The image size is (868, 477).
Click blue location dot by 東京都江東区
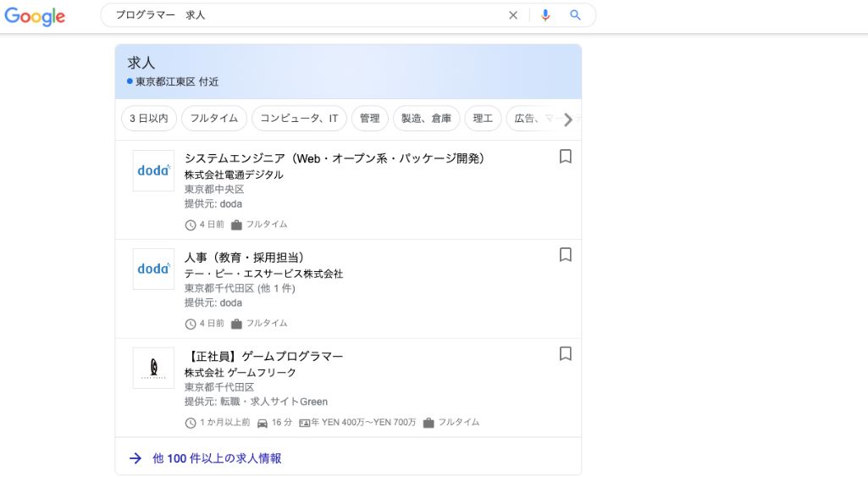coord(130,80)
